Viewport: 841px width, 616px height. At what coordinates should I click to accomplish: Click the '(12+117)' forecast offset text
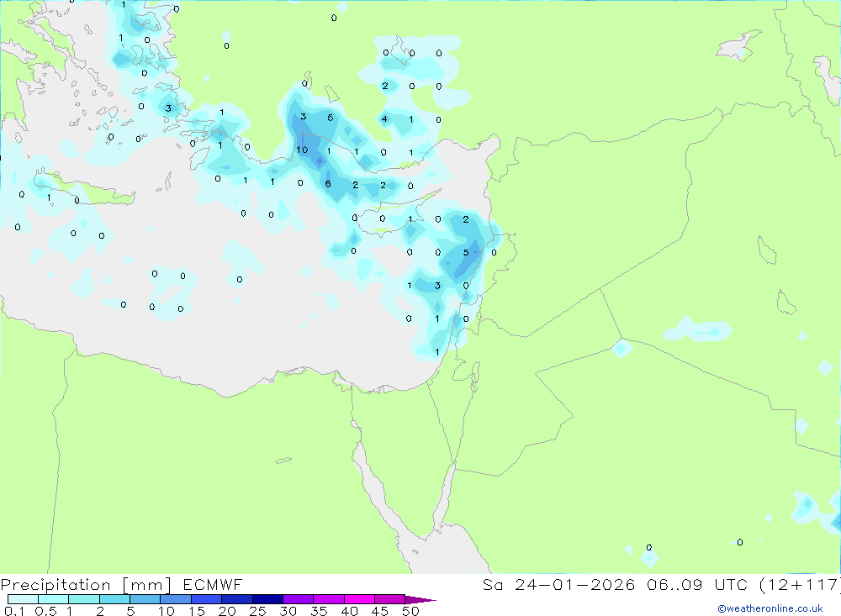pos(801,584)
